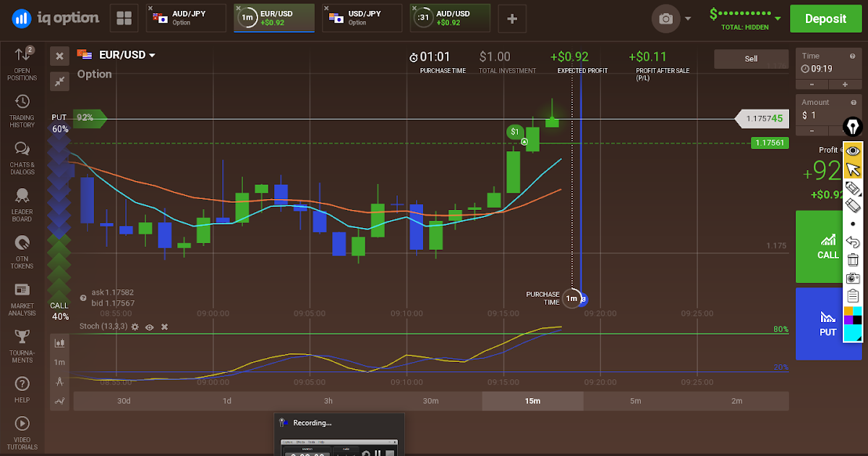Set chart range to 1d
Image resolution: width=868 pixels, height=456 pixels.
[226, 401]
